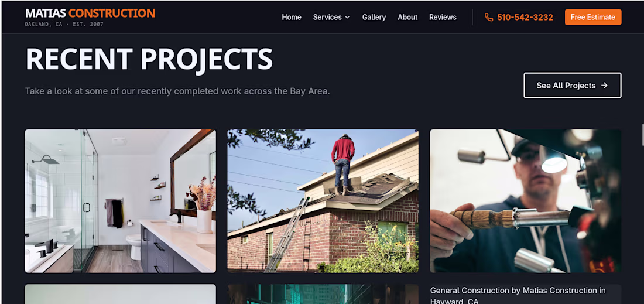Image resolution: width=644 pixels, height=304 pixels.
Task: Open the partially visible teal project image
Action: (323, 294)
